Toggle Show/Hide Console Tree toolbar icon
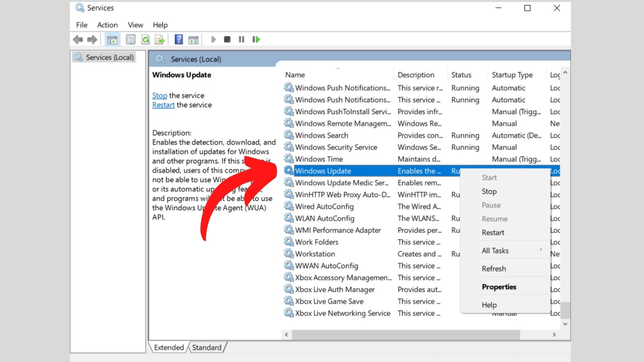This screenshot has width=644, height=362. click(x=112, y=40)
